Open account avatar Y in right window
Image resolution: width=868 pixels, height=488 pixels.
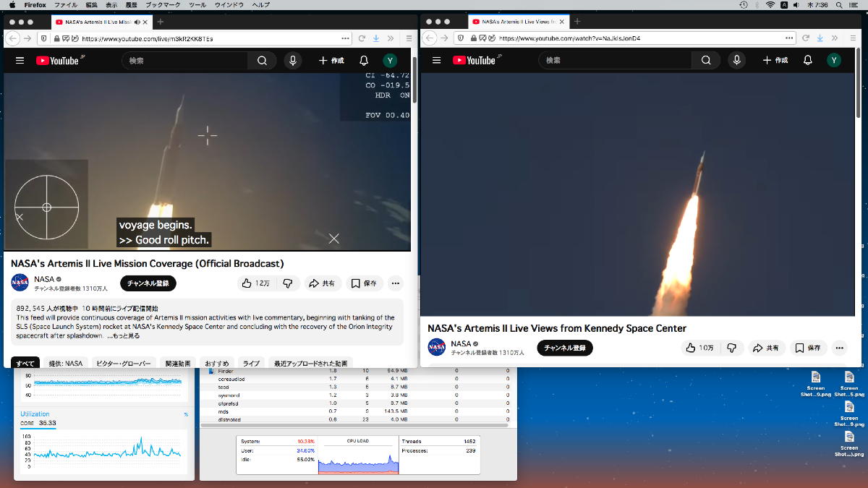coord(834,61)
